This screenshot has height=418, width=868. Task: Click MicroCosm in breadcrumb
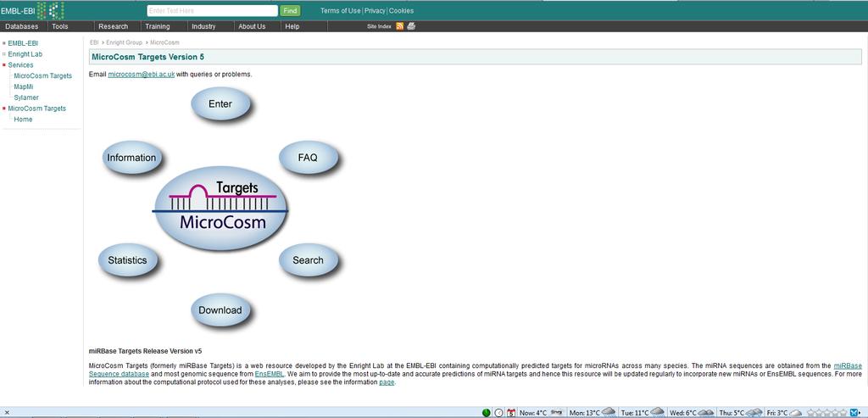(164, 42)
